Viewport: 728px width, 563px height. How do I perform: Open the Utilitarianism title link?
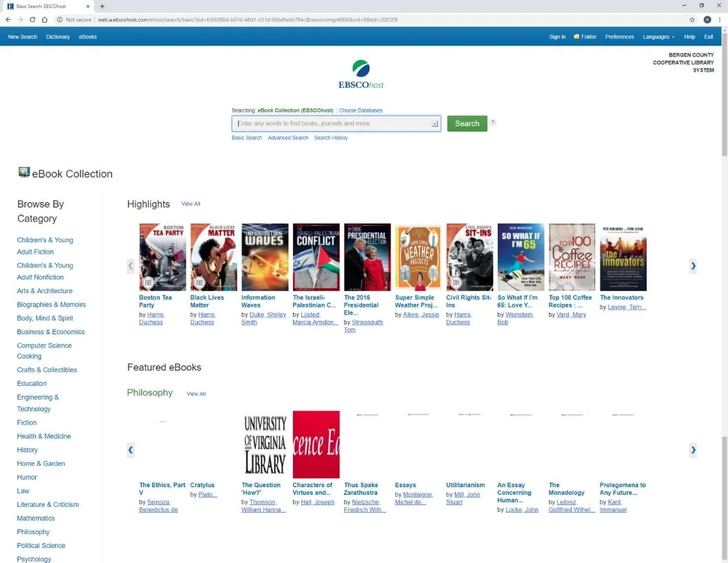(465, 485)
